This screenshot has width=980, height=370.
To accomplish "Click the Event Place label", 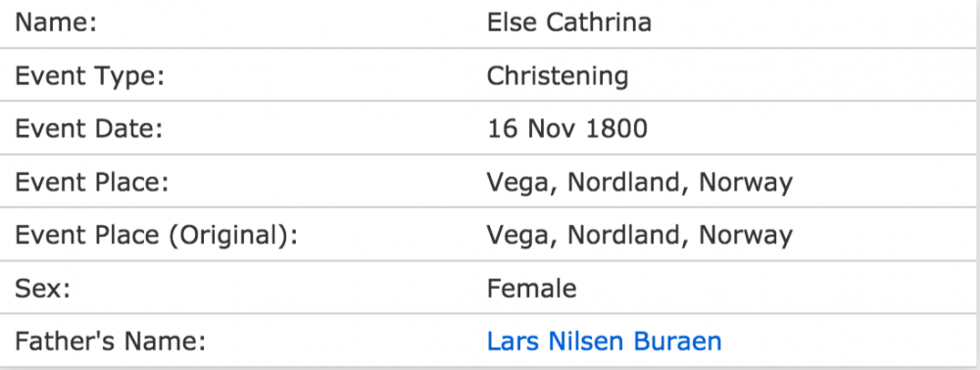I will click(x=92, y=182).
